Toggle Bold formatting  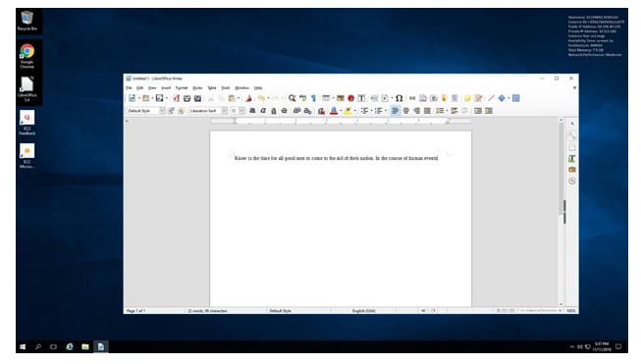click(252, 111)
